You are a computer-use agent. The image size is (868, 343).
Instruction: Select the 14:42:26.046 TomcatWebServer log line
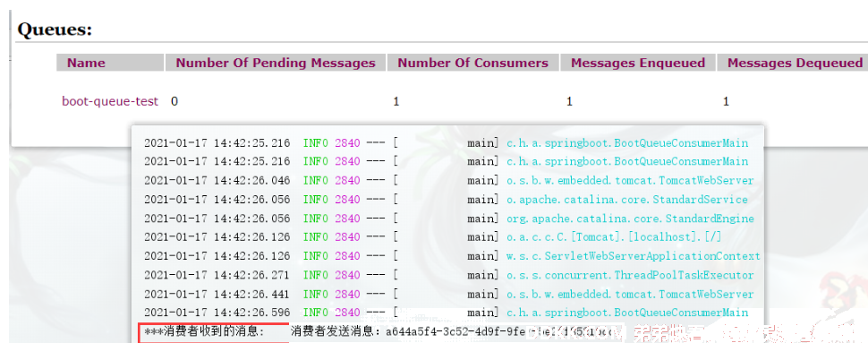(x=449, y=181)
